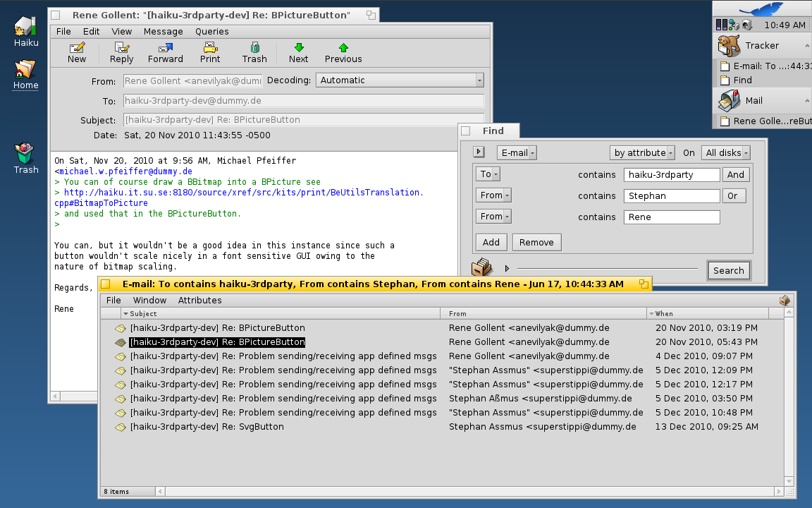812x508 pixels.
Task: Open the Home folder on desktop
Action: pos(25,70)
